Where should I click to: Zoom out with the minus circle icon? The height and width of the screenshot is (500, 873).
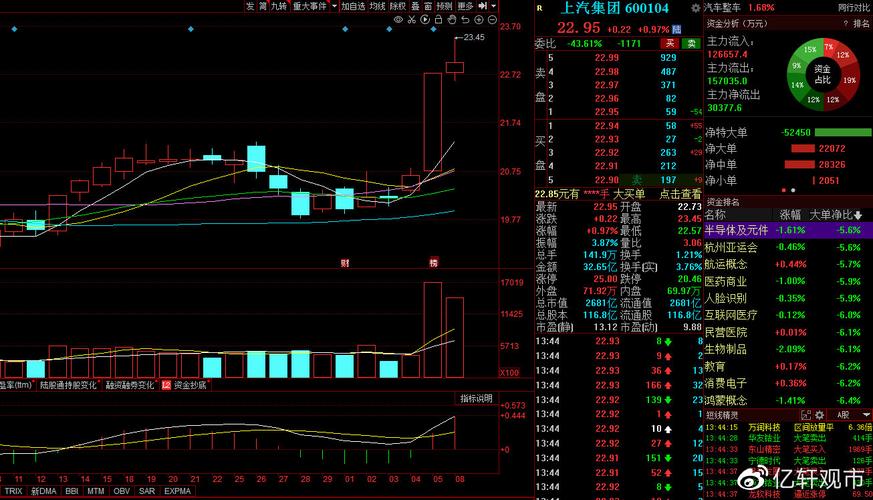click(492, 20)
